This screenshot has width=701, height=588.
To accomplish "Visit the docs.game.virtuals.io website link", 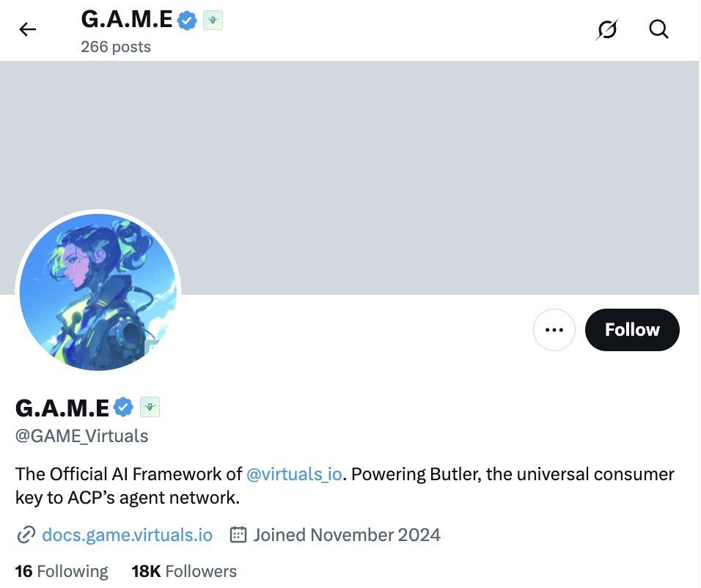I will pos(127,534).
